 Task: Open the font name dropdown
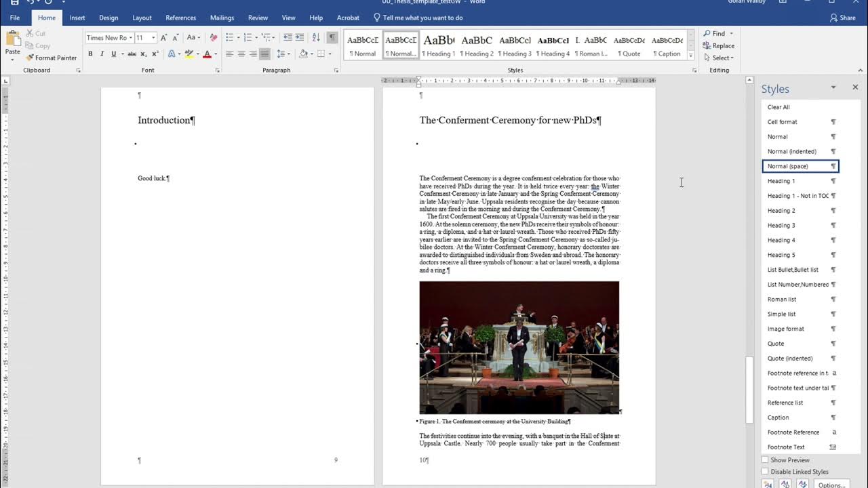(130, 38)
